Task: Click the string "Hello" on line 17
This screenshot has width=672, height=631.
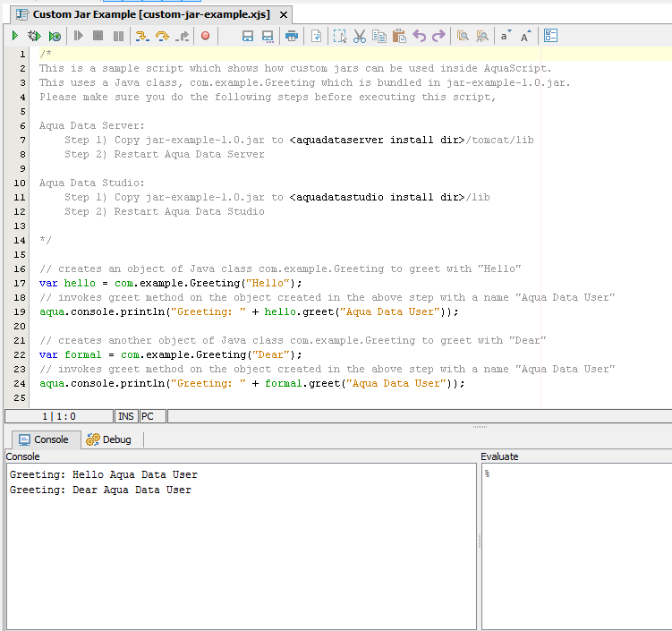Action: pos(268,284)
